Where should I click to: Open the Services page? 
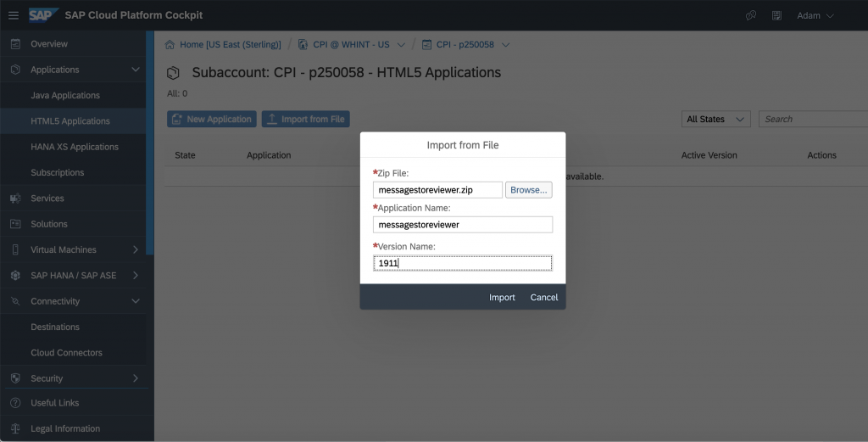tap(47, 199)
